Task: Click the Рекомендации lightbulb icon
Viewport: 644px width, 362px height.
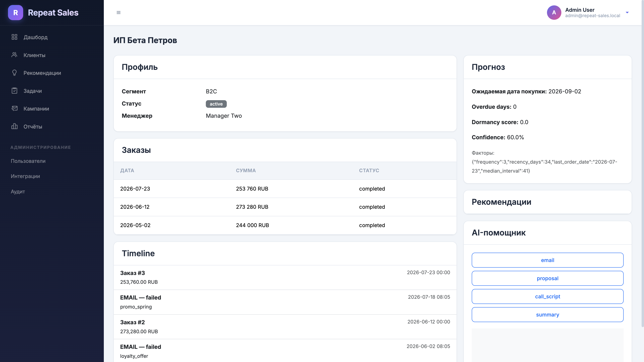Action: [15, 73]
